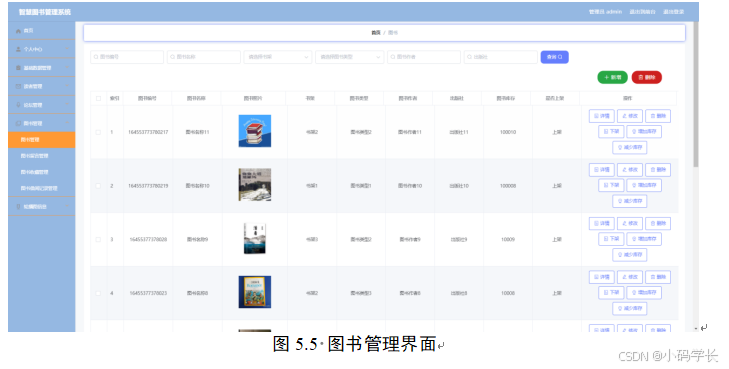The width and height of the screenshot is (729, 369).
Task: Click 下架 for book 图书名称8
Action: pyautogui.click(x=611, y=293)
